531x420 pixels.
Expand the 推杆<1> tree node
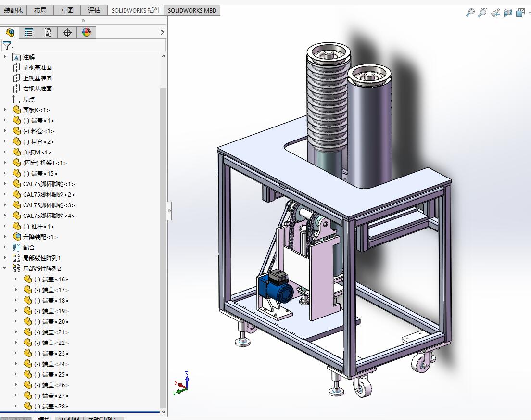tap(5, 226)
